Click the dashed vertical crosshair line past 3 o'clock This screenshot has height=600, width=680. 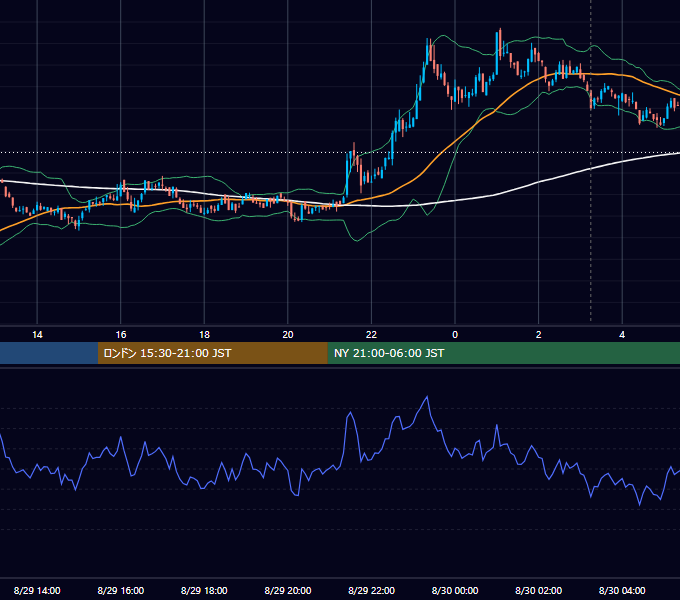[591, 163]
